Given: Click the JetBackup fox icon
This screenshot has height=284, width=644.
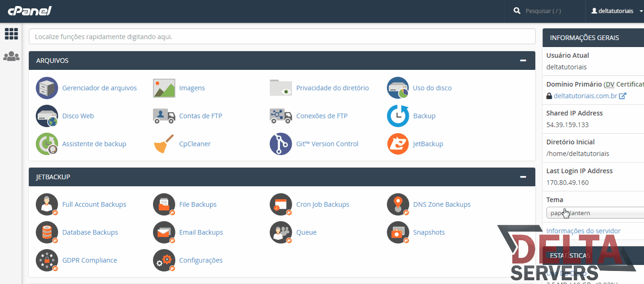Looking at the screenshot, I should coord(398,144).
